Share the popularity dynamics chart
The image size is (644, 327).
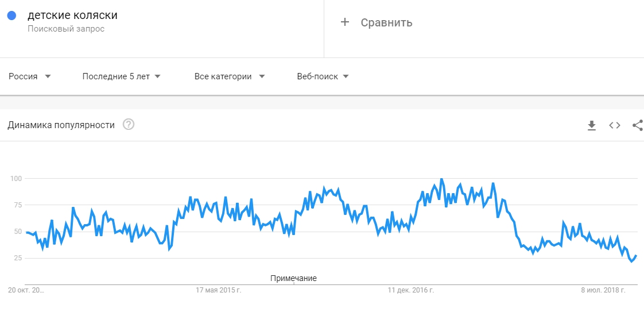(x=637, y=125)
